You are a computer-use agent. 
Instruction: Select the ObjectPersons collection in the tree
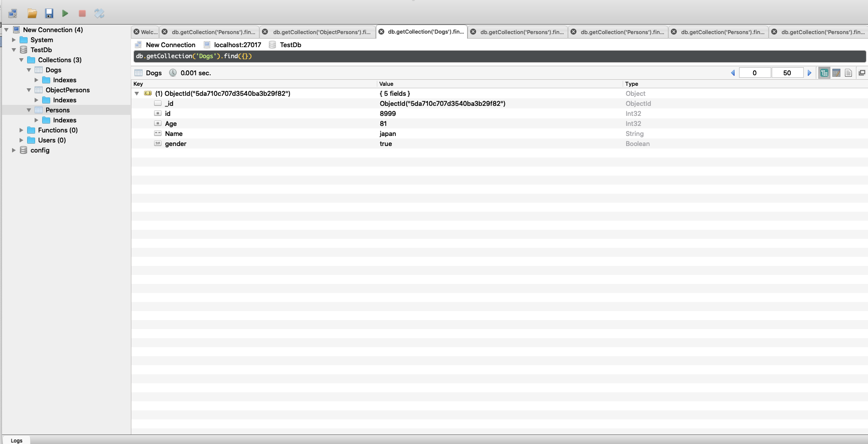(x=68, y=90)
